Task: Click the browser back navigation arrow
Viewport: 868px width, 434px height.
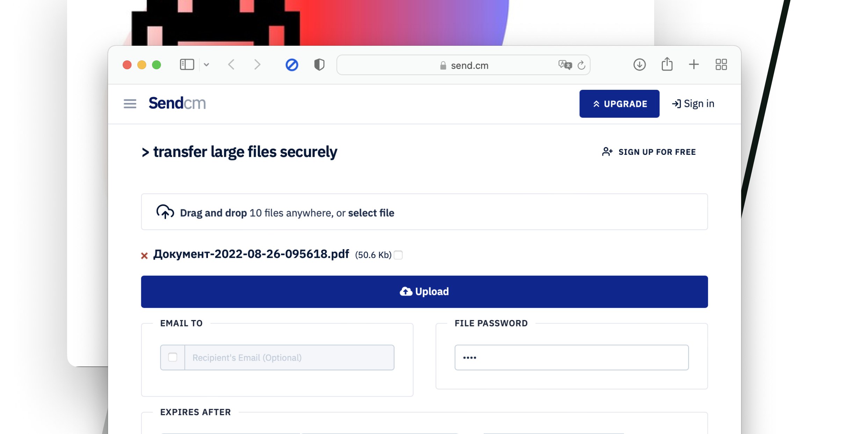Action: point(232,65)
